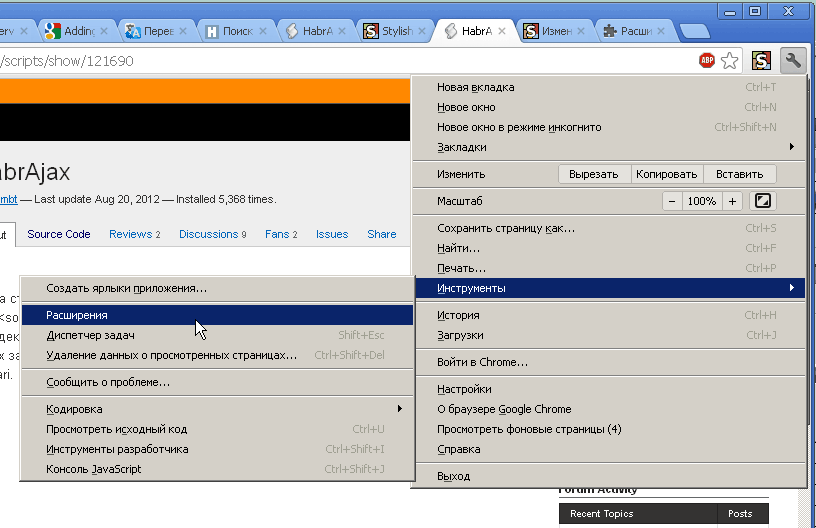Select Сообщить о проблеме…
The image size is (816, 528).
tap(218, 382)
